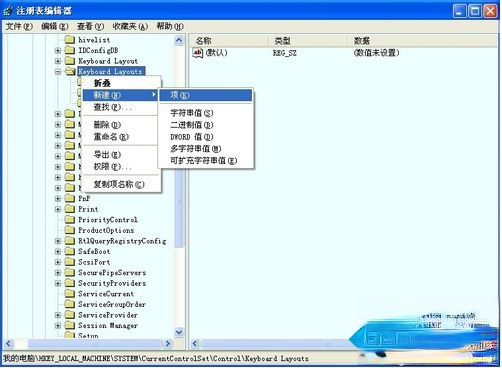
Task: Choose 复制项名称(C) in the context menu
Action: [x=122, y=184]
